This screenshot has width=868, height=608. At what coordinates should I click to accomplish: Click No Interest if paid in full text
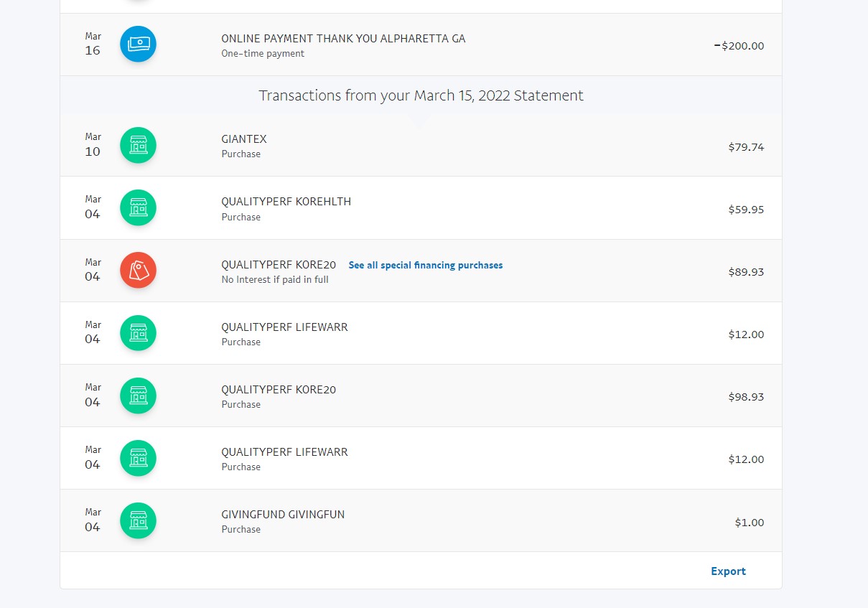click(275, 280)
